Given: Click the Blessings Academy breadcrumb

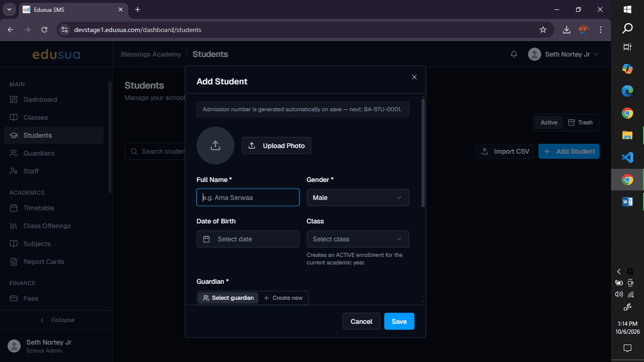Looking at the screenshot, I should [x=151, y=54].
